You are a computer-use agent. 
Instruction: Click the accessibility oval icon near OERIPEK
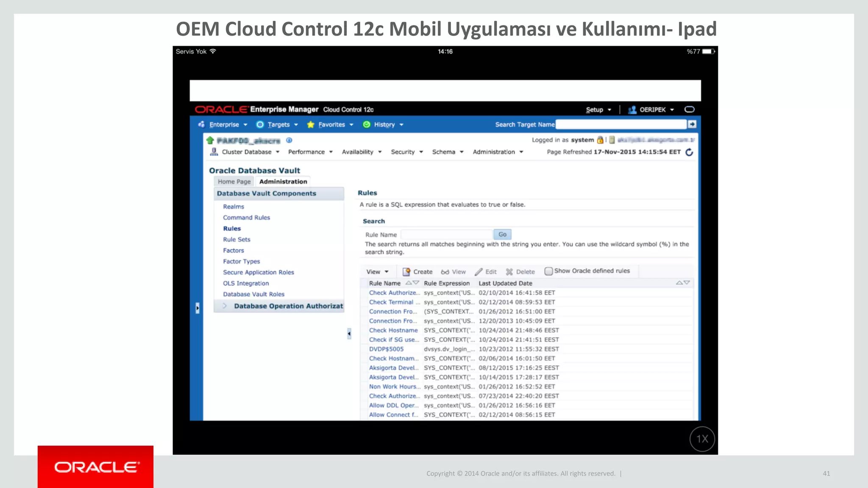point(690,109)
